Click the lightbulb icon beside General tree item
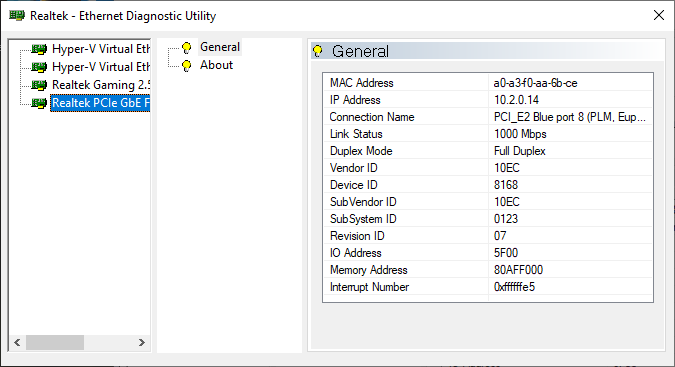 [x=186, y=48]
